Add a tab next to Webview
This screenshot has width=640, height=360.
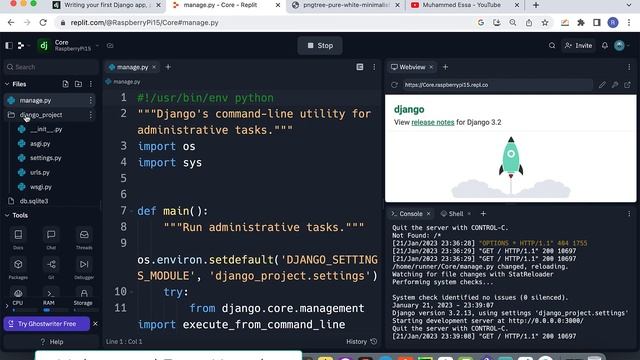445,67
